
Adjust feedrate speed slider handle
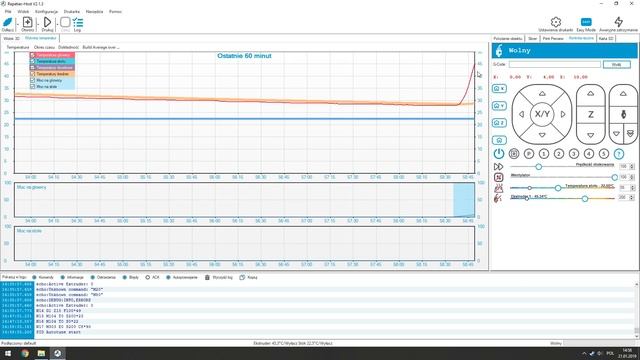pos(538,167)
